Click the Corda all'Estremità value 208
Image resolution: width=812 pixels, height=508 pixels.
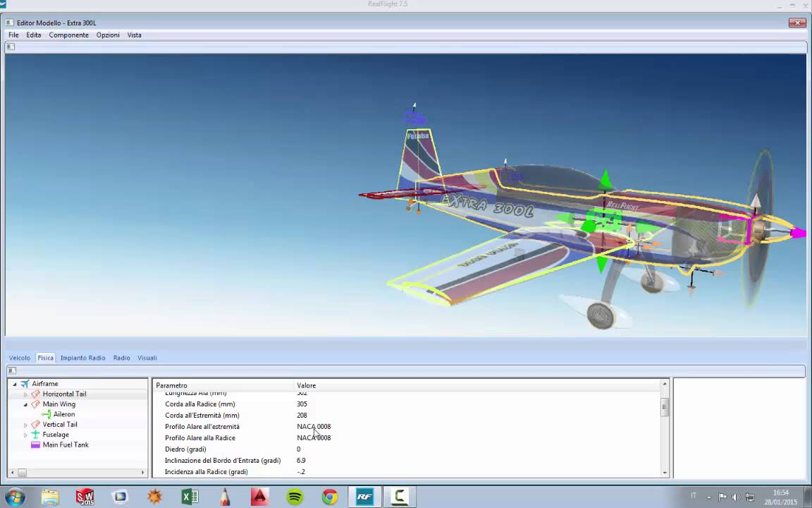point(302,415)
